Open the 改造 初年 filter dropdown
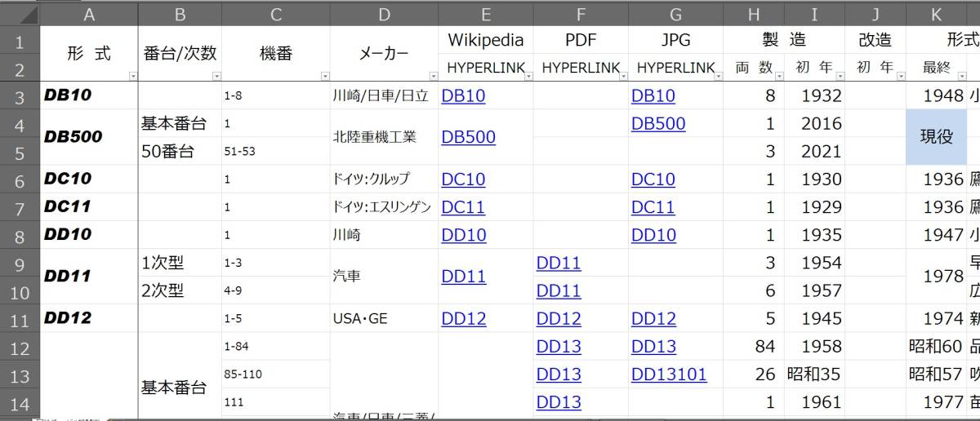Screen dimensions: 980x421 coord(901,76)
